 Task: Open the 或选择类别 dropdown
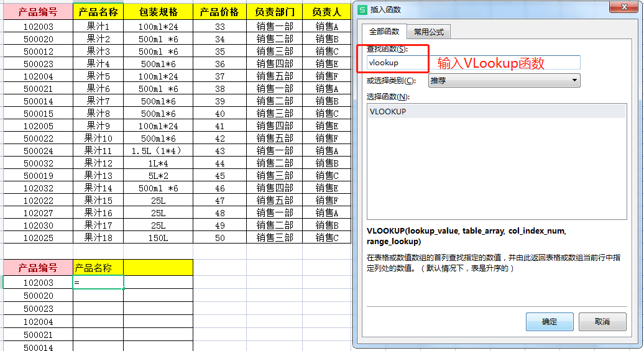click(504, 81)
